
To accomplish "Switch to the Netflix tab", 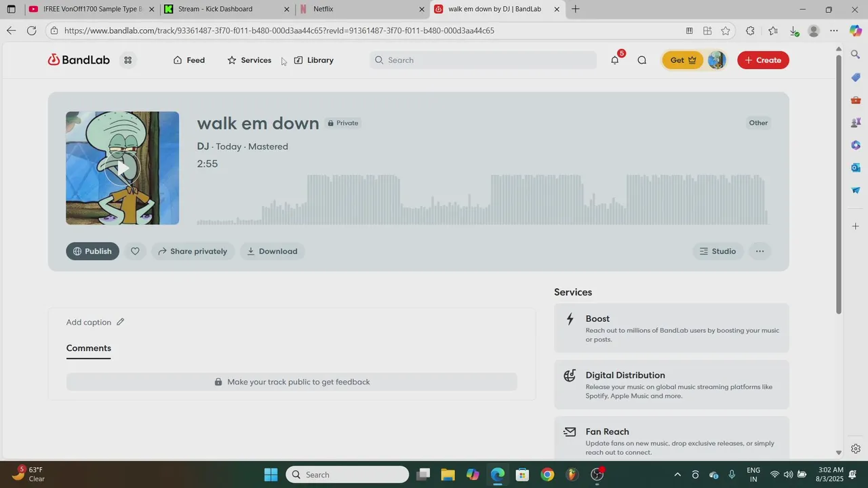I will pyautogui.click(x=363, y=9).
